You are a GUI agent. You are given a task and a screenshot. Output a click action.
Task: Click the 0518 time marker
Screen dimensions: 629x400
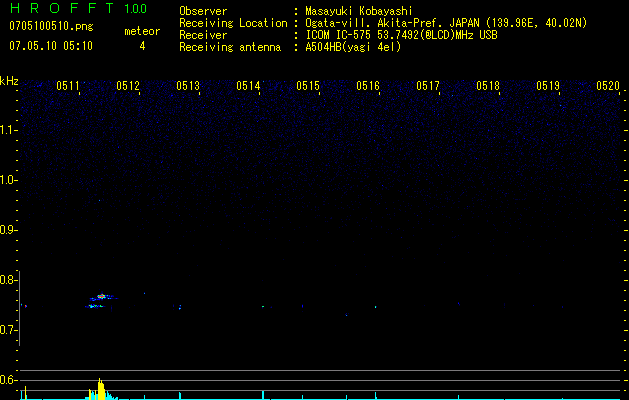coord(488,86)
